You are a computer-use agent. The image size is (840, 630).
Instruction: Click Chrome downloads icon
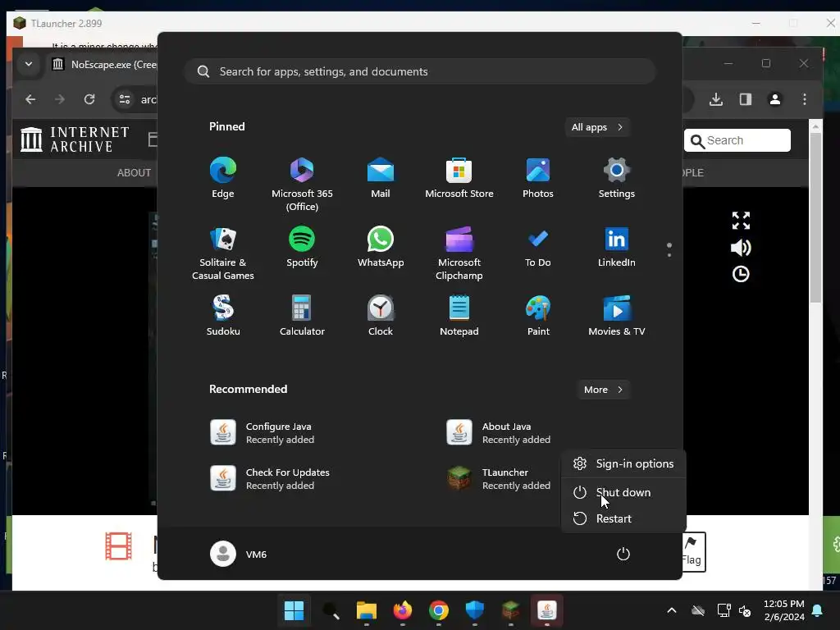(715, 99)
